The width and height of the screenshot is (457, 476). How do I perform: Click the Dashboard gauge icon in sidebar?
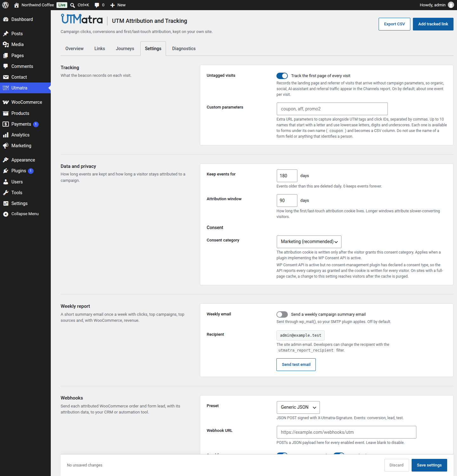[6, 19]
